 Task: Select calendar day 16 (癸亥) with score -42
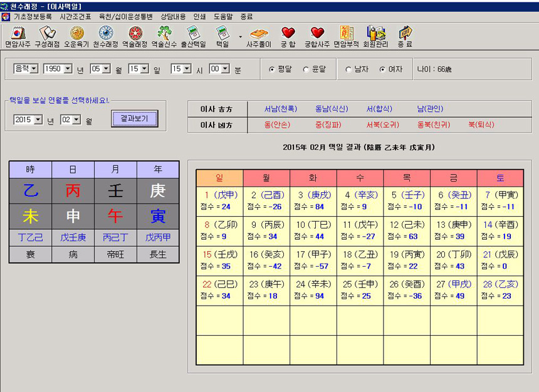click(x=266, y=260)
